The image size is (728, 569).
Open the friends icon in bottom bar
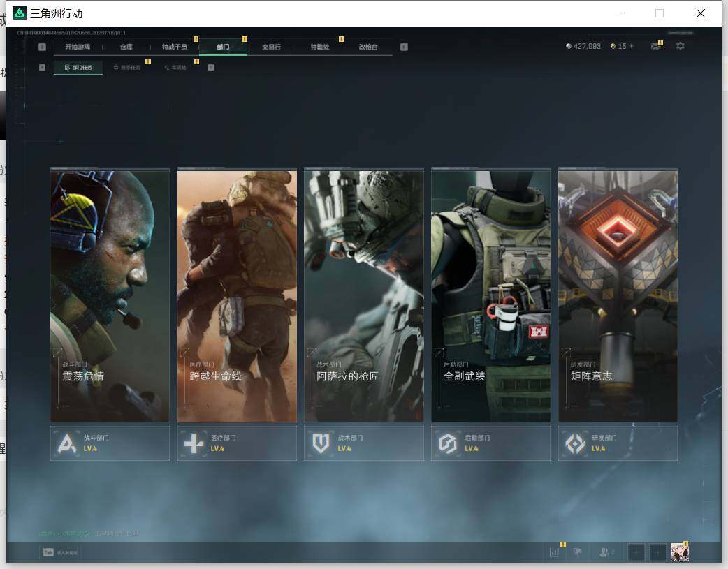(x=606, y=552)
